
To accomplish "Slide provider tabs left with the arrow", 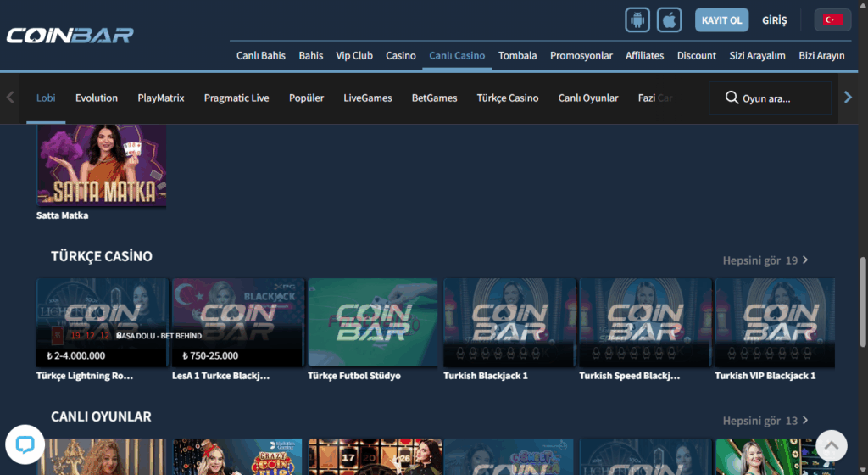I will tap(10, 98).
